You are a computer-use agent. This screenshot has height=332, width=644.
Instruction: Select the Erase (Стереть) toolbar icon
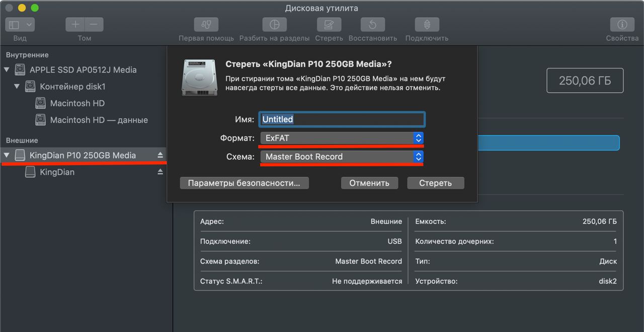329,24
